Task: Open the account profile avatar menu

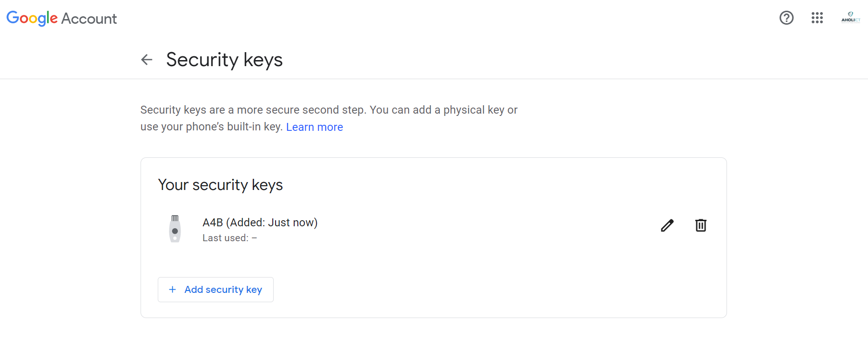Action: [x=850, y=18]
